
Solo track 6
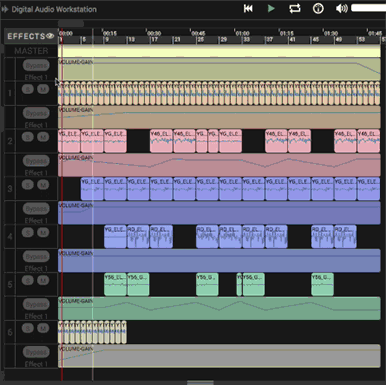click(28, 328)
